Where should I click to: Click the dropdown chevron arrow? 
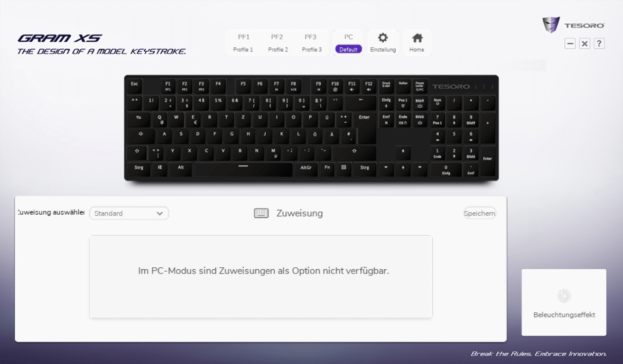tap(159, 214)
